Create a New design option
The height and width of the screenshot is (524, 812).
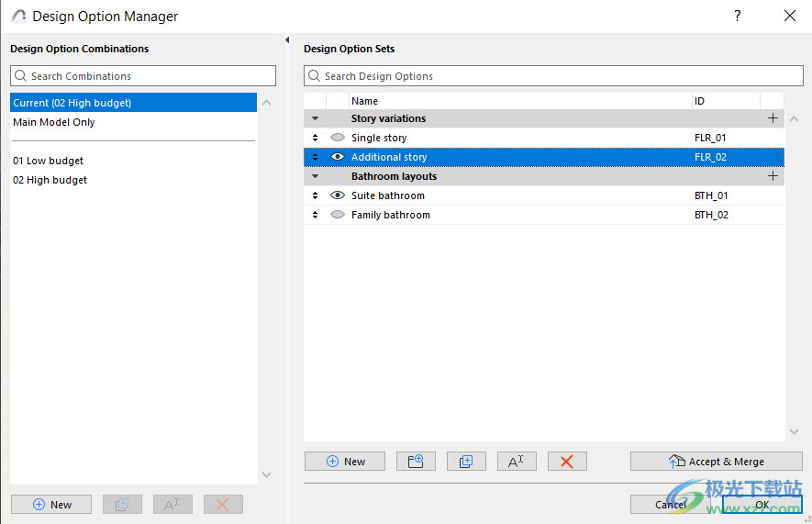click(x=345, y=462)
